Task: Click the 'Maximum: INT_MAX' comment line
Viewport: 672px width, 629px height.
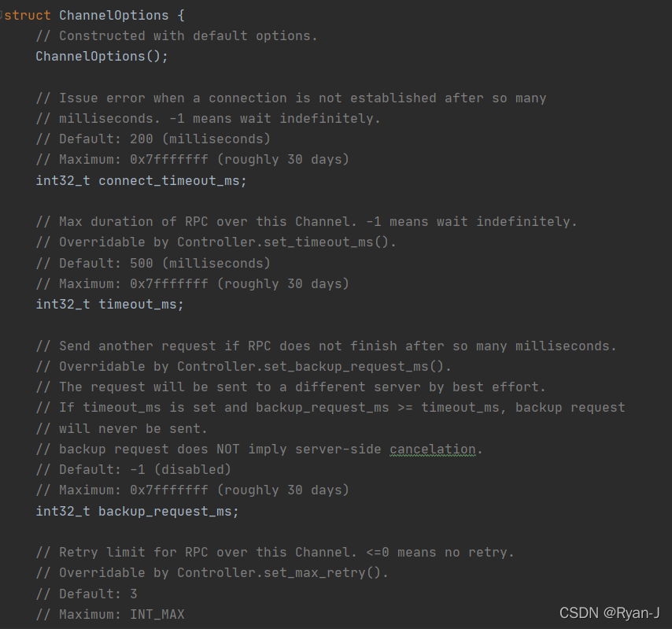Action: (110, 614)
